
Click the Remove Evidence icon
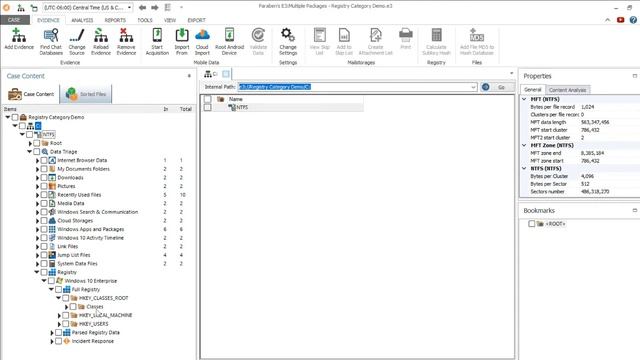coord(126,36)
